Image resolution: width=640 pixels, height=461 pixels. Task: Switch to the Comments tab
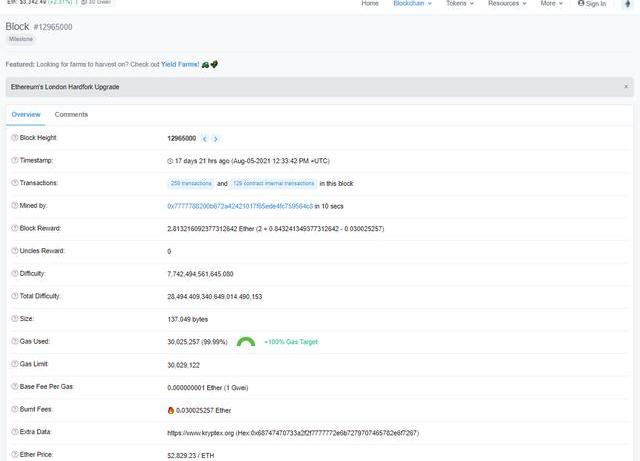[71, 115]
